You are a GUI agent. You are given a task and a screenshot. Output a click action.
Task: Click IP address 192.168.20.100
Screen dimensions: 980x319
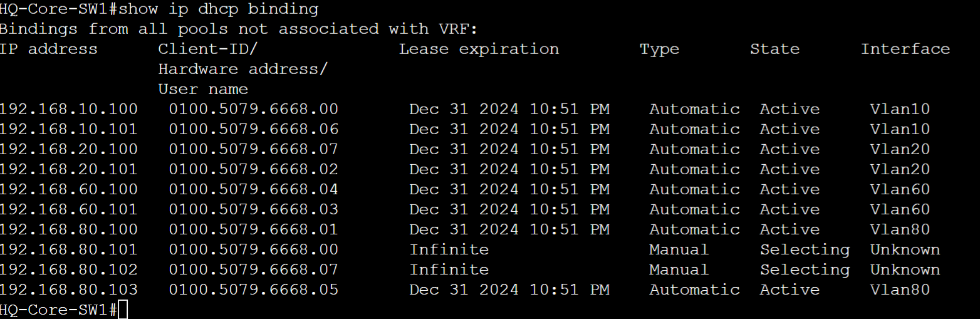[x=68, y=149]
